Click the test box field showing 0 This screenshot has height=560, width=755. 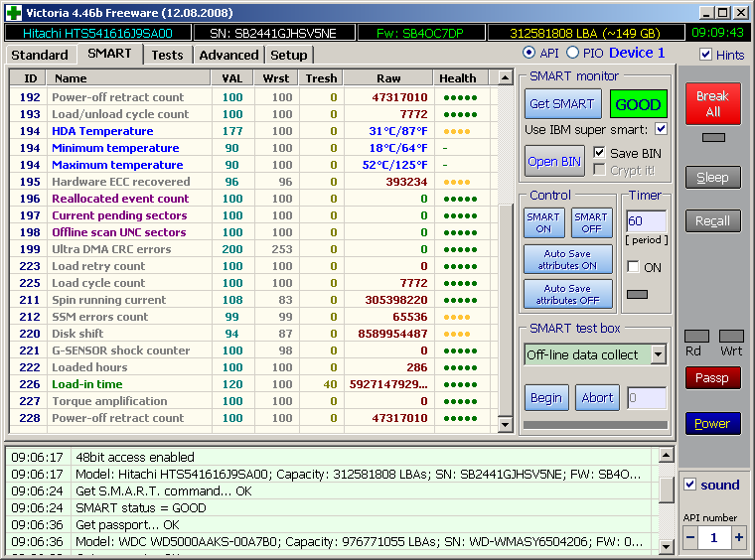[647, 398]
